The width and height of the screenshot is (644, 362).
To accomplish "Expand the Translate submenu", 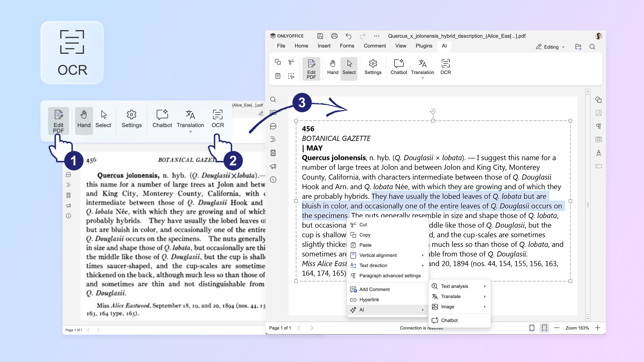I will click(459, 297).
